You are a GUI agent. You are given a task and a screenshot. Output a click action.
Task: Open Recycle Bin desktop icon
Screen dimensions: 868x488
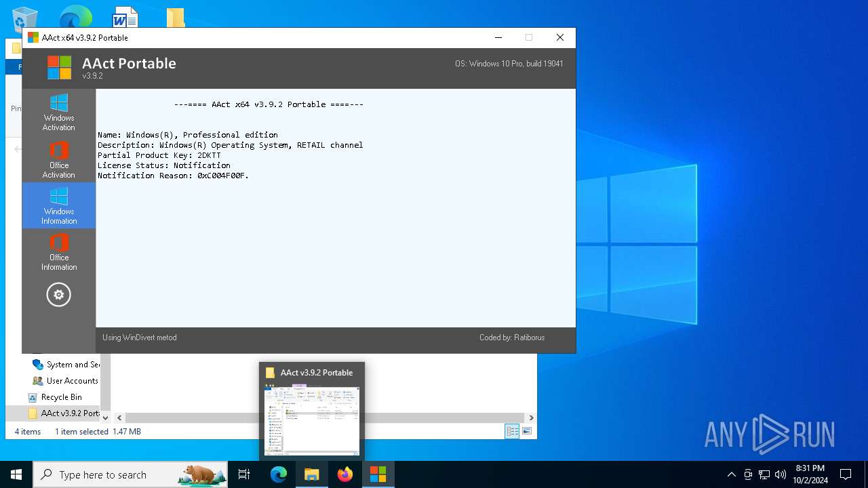pos(24,18)
